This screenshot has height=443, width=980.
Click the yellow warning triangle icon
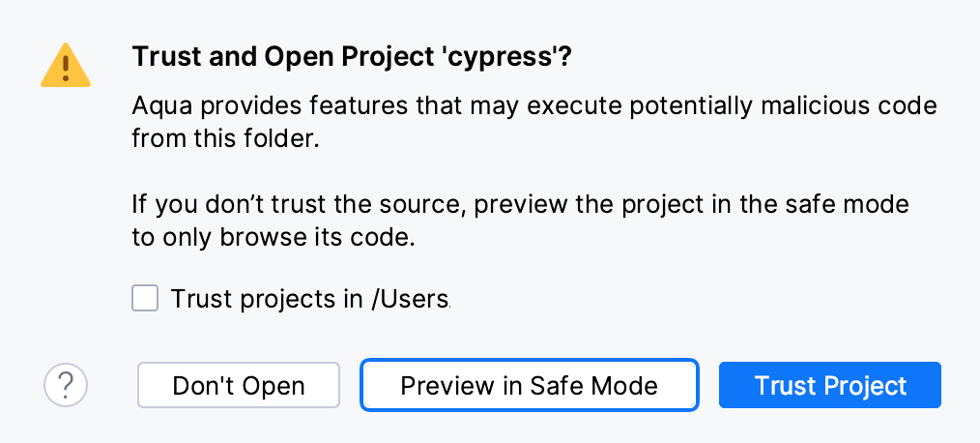pyautogui.click(x=65, y=66)
